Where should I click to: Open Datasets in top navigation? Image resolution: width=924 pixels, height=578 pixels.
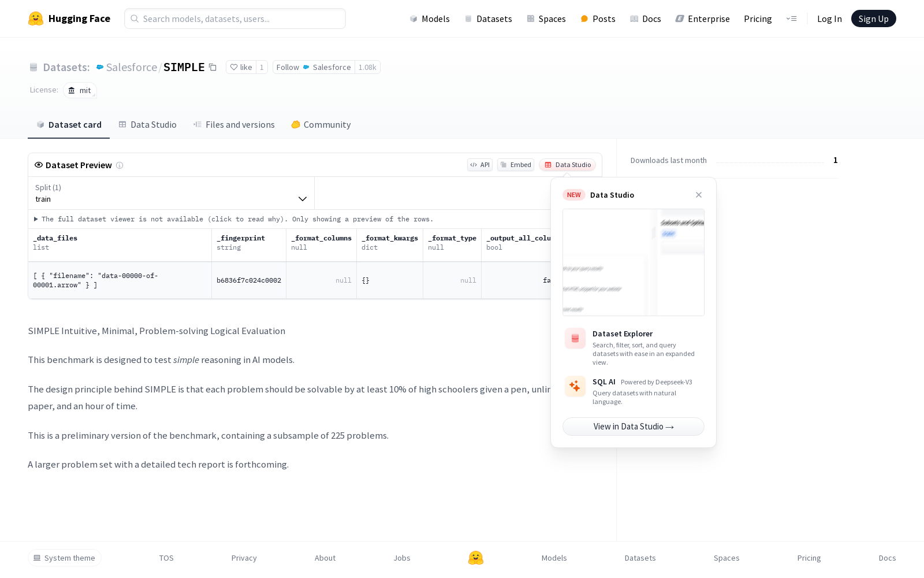click(x=489, y=18)
